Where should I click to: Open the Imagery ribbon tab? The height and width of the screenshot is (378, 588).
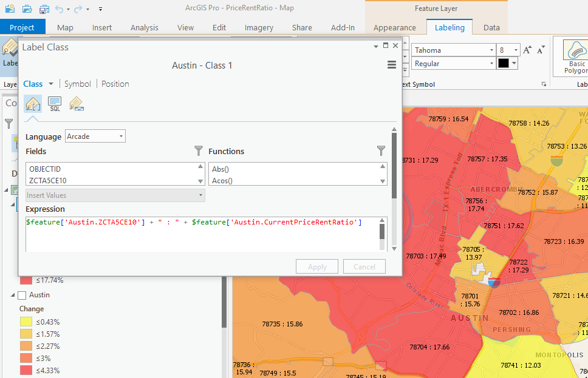coord(259,27)
